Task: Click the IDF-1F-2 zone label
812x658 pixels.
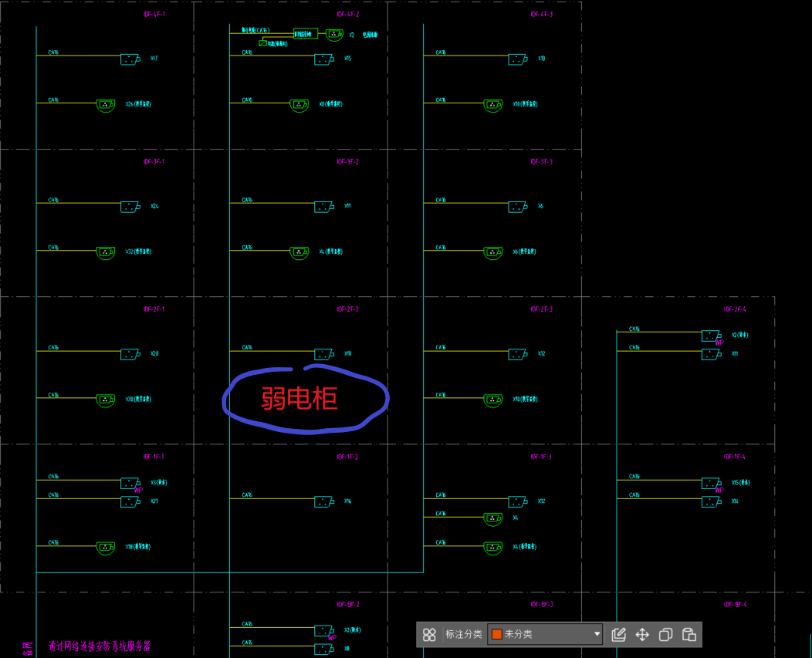Action: [348, 457]
